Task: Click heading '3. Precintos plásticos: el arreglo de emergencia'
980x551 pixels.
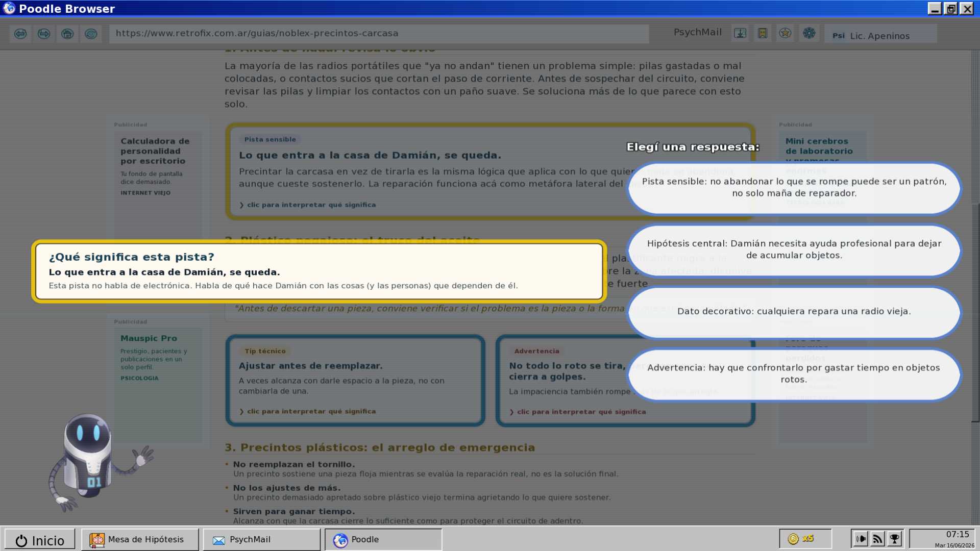Action: click(x=380, y=448)
